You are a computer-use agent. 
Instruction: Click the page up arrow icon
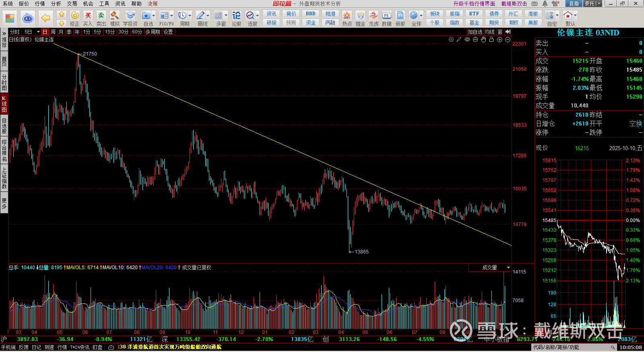62,14
